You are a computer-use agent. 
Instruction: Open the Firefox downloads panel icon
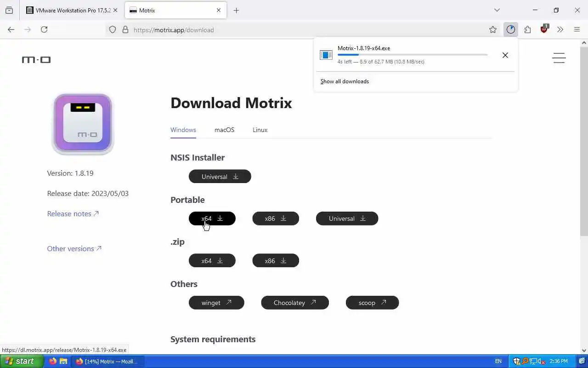511,29
